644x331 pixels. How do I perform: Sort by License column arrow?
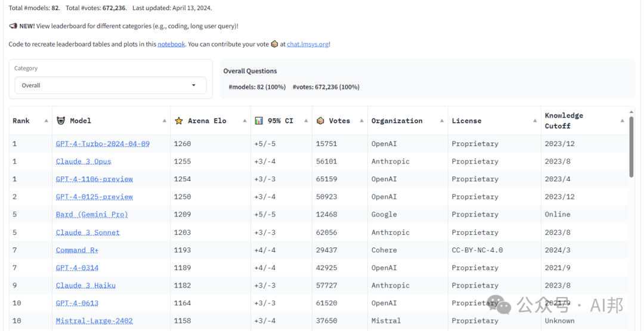535,121
